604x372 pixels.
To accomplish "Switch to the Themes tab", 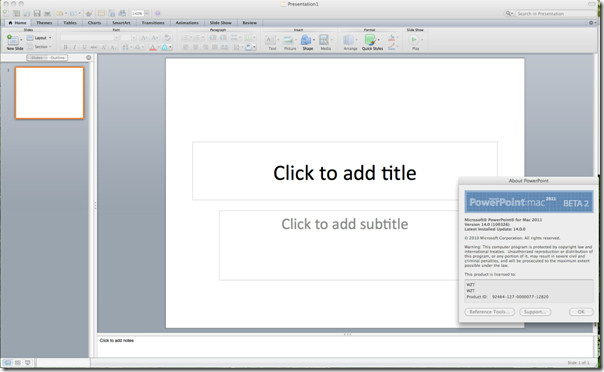I will 44,23.
